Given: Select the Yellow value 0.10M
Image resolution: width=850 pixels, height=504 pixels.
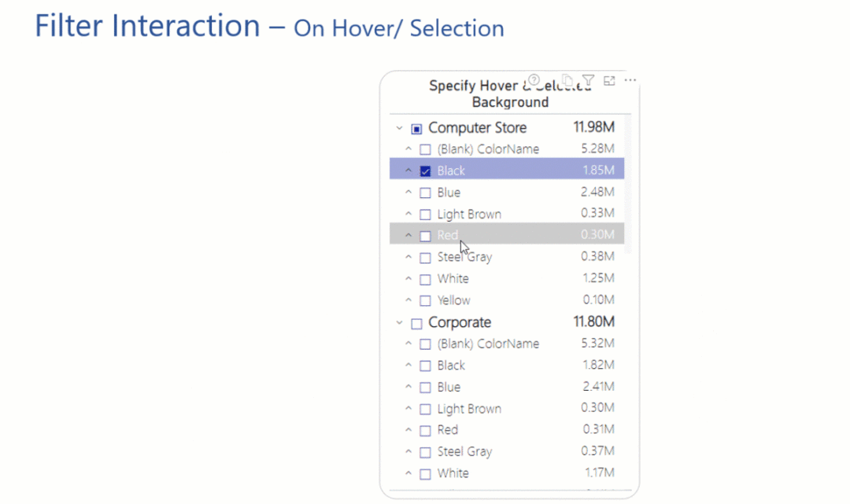Looking at the screenshot, I should pyautogui.click(x=597, y=300).
